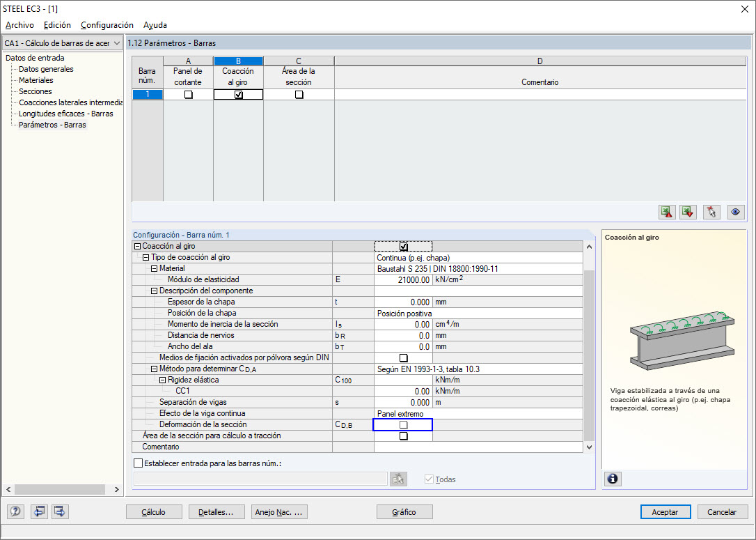
Task: Select Secciones in the navigator
Action: point(36,91)
